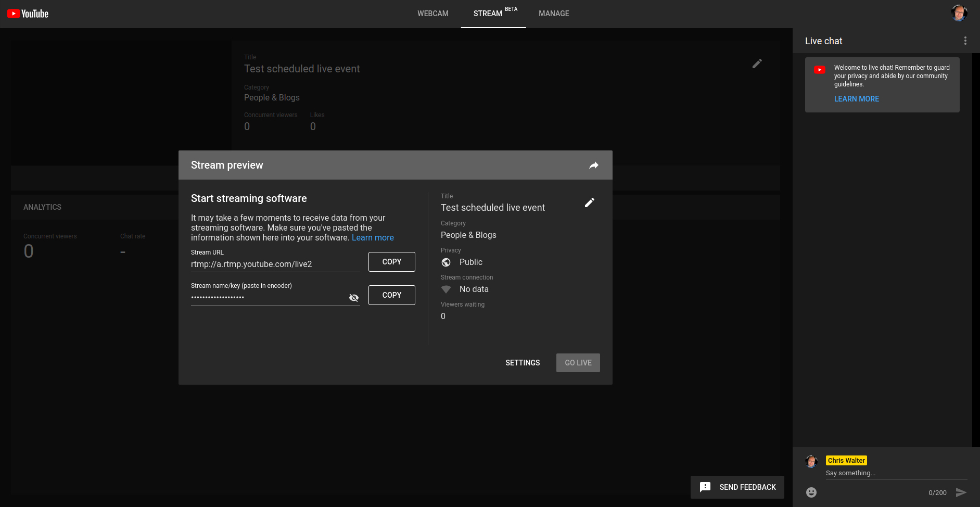Open the account avatar menu
Viewport: 980px width, 507px height.
click(959, 14)
